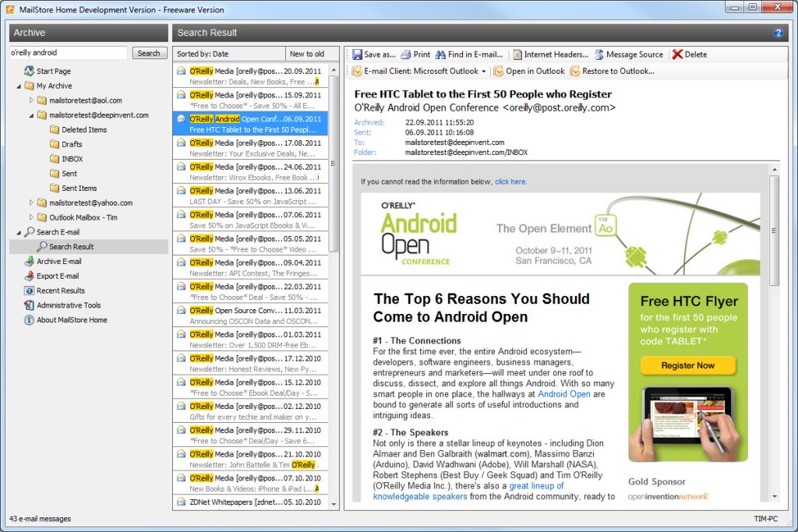Select the INBOX folder
Image resolution: width=798 pixels, height=532 pixels.
click(72, 159)
